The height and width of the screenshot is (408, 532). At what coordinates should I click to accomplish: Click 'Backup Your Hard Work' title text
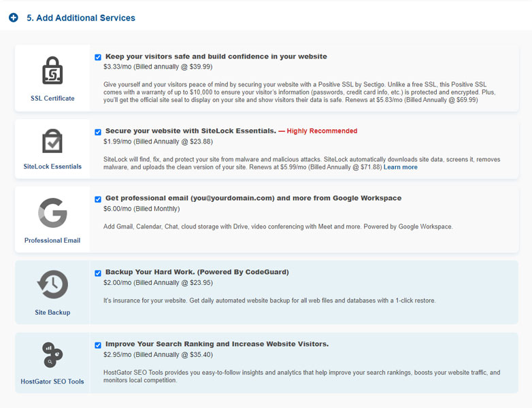(x=197, y=272)
